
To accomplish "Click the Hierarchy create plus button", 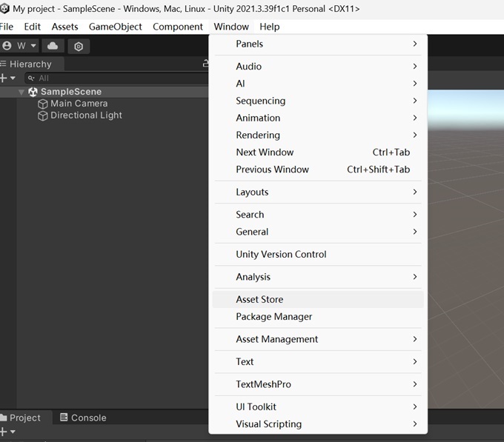I will click(4, 78).
